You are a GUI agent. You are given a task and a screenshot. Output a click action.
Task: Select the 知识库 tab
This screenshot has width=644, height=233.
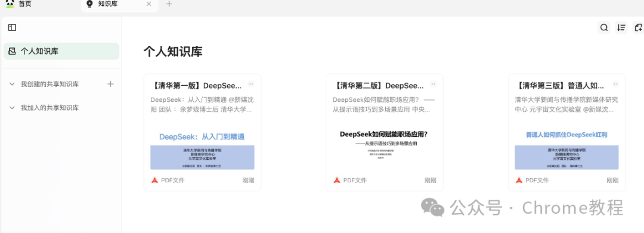(119, 4)
